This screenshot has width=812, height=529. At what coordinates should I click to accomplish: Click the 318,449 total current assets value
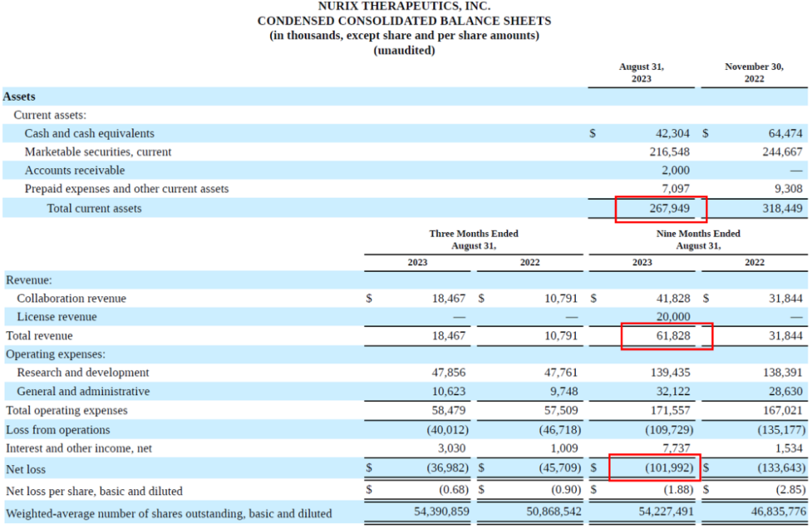point(782,208)
